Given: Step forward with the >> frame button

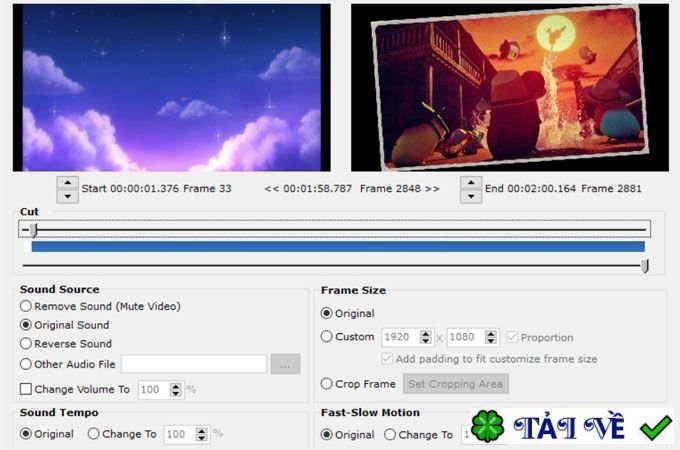Looking at the screenshot, I should 432,189.
